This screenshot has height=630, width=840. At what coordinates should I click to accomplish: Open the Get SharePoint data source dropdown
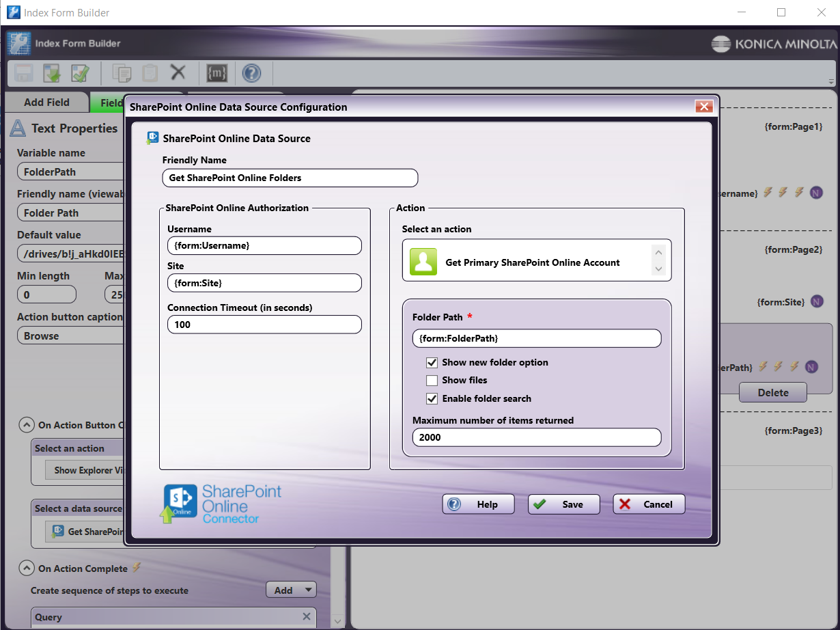pos(84,532)
